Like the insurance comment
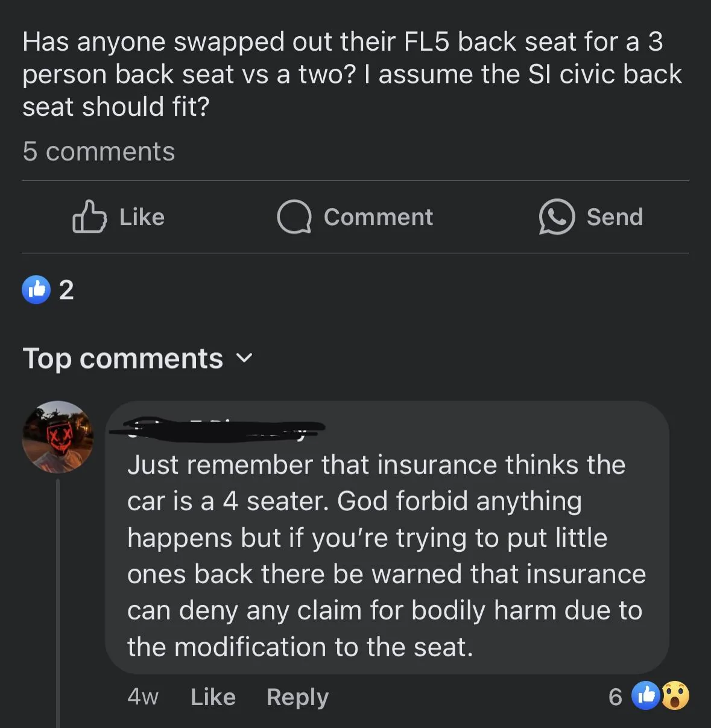This screenshot has width=711, height=728. pos(213,697)
